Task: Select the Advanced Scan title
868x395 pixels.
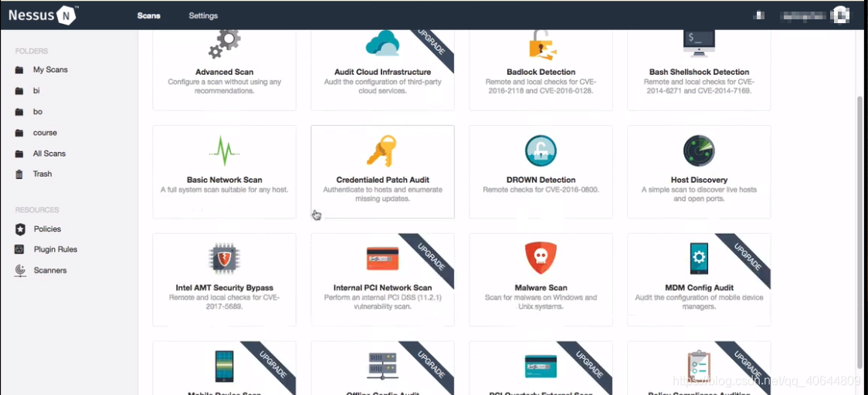Action: pos(224,72)
